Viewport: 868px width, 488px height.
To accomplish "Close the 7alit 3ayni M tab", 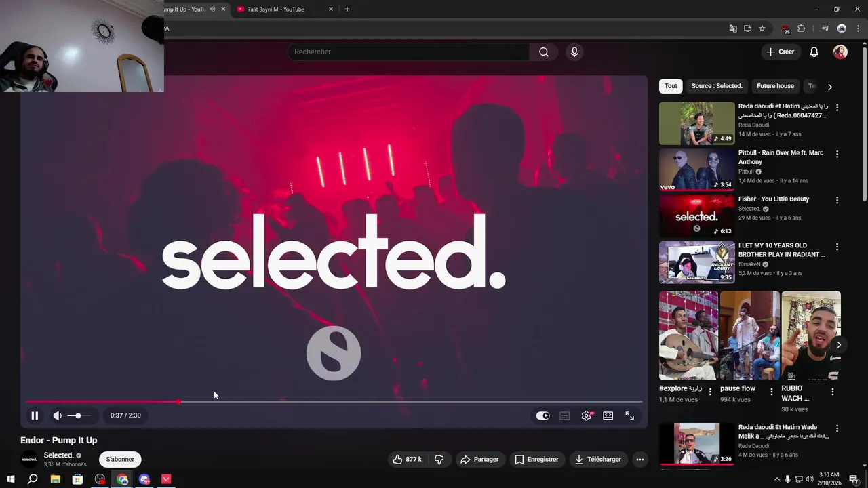I will [x=331, y=9].
